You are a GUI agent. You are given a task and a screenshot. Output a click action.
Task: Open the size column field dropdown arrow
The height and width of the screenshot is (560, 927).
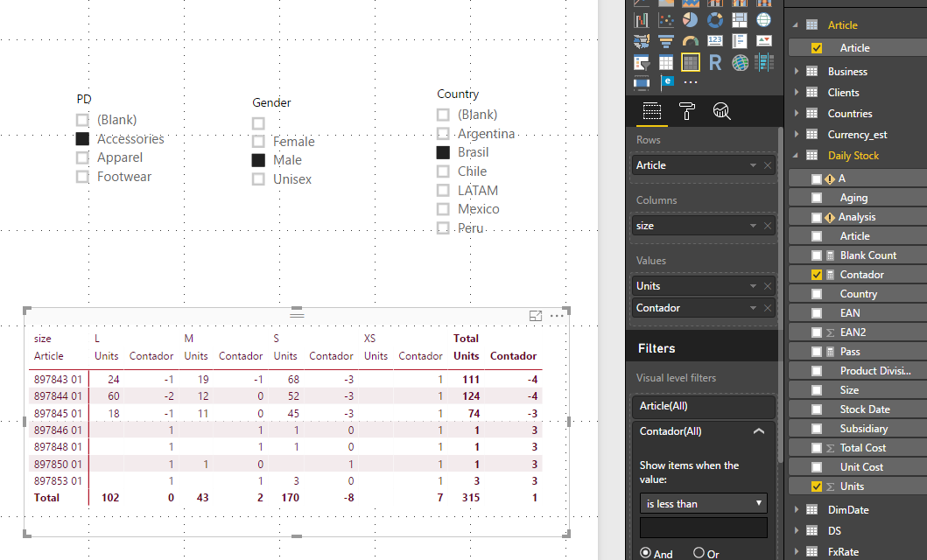[x=753, y=226]
